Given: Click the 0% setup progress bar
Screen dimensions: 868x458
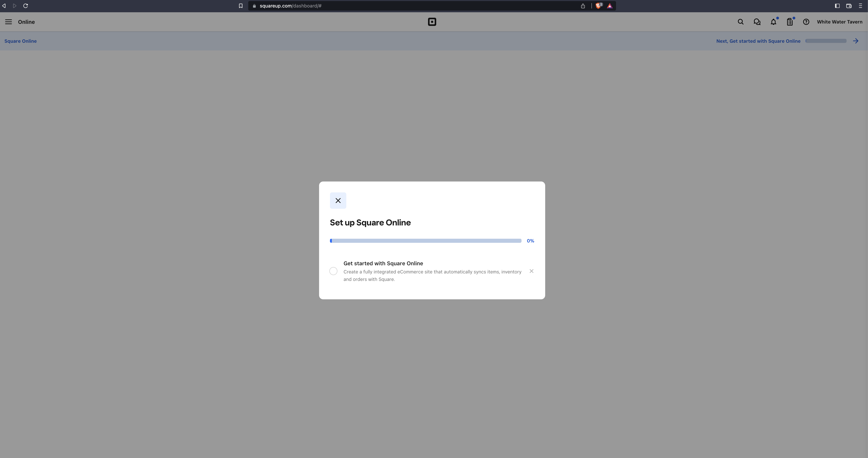Looking at the screenshot, I should pyautogui.click(x=426, y=241).
